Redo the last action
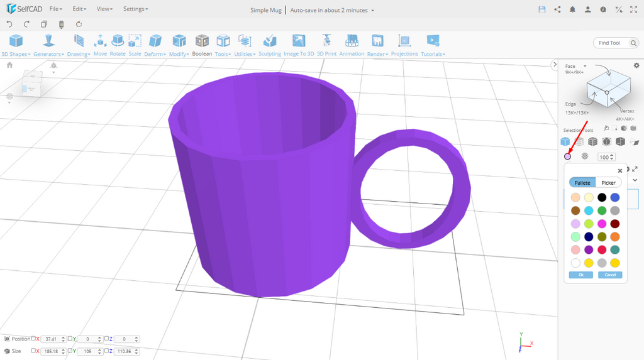This screenshot has width=644, height=360. pyautogui.click(x=26, y=25)
